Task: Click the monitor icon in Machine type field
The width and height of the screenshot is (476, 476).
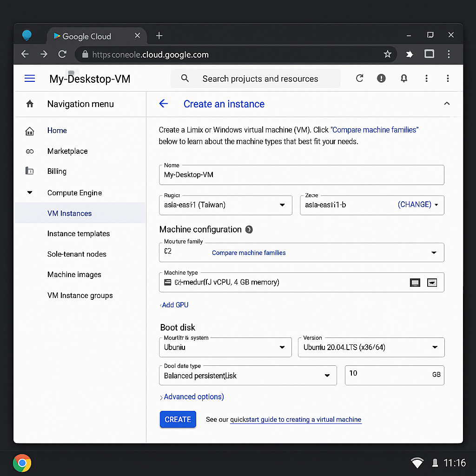Action: click(x=415, y=283)
